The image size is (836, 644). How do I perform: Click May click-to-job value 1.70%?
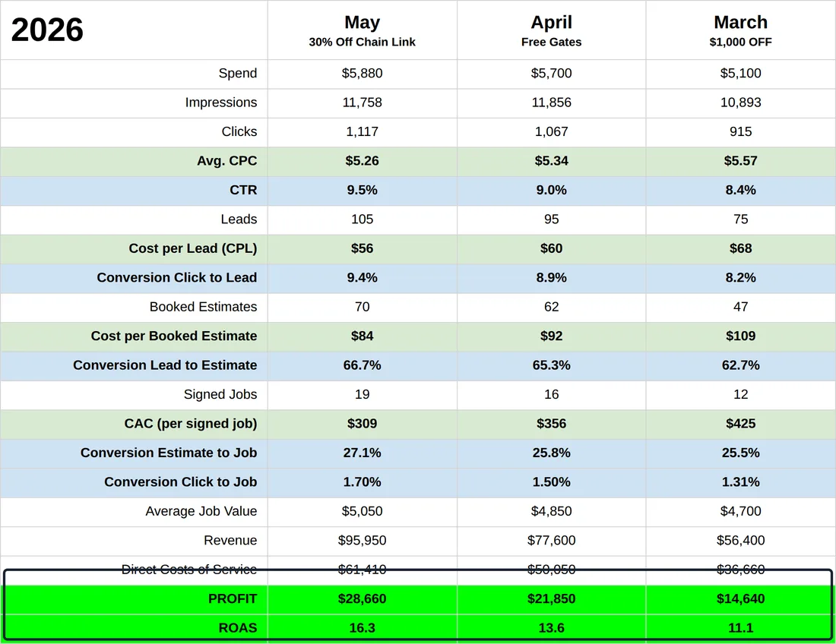point(362,482)
